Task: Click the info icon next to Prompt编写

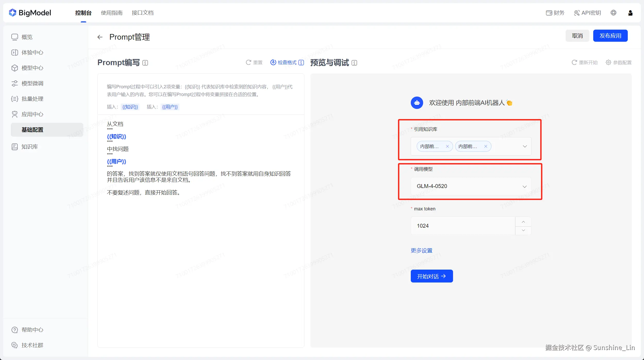Action: click(x=145, y=63)
